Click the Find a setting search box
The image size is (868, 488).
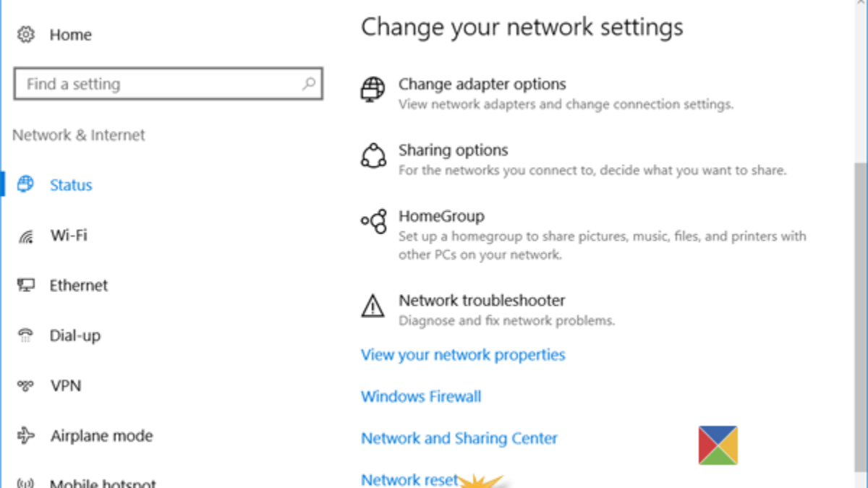click(x=159, y=84)
